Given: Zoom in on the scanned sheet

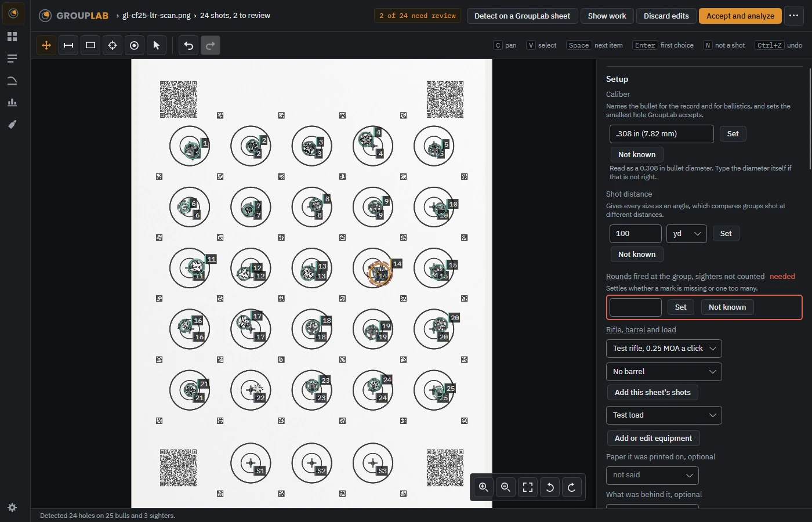Looking at the screenshot, I should [484, 487].
